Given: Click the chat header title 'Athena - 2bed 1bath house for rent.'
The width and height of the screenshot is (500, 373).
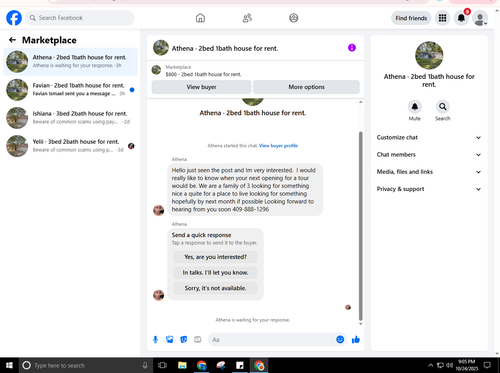Looking at the screenshot, I should (x=225, y=48).
